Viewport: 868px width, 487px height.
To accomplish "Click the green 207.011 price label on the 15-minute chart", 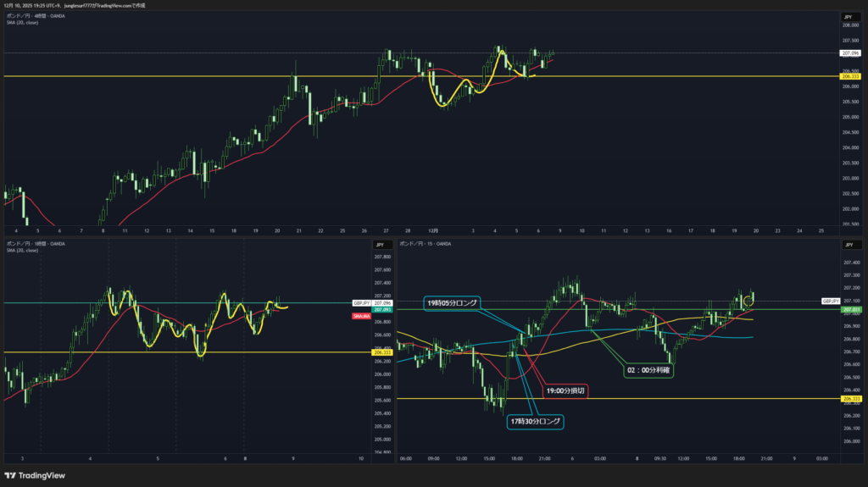I will [x=850, y=309].
